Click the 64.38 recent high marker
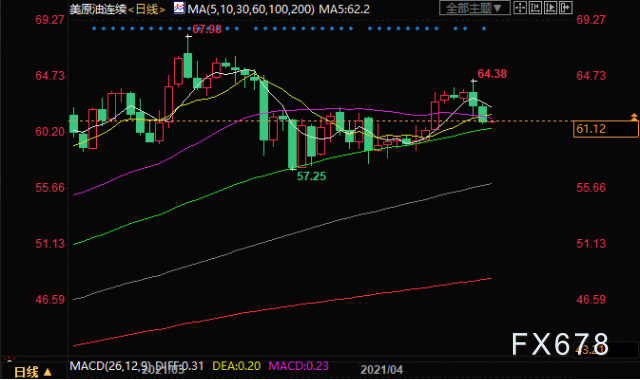Image resolution: width=640 pixels, height=380 pixels. click(492, 74)
